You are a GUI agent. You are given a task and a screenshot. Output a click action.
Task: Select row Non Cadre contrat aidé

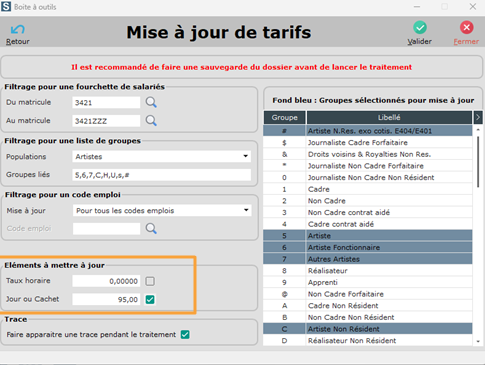(368, 212)
